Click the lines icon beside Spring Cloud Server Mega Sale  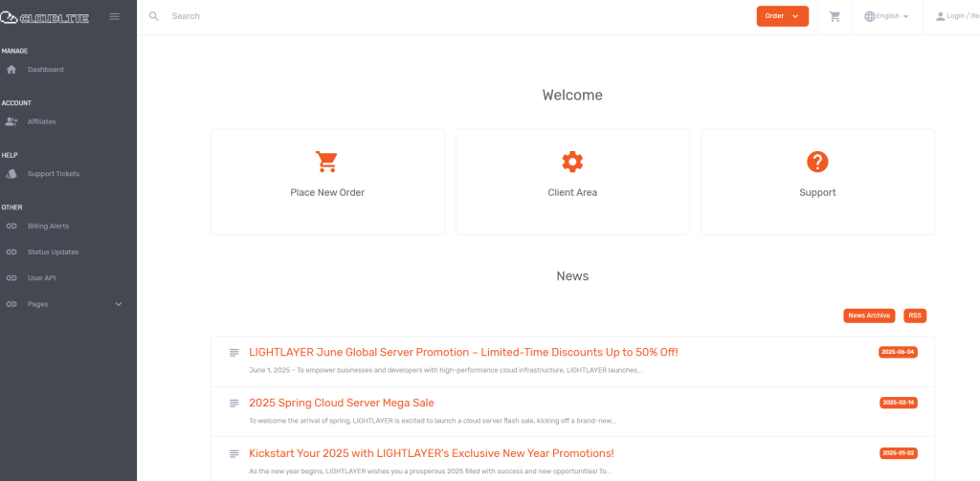[234, 404]
